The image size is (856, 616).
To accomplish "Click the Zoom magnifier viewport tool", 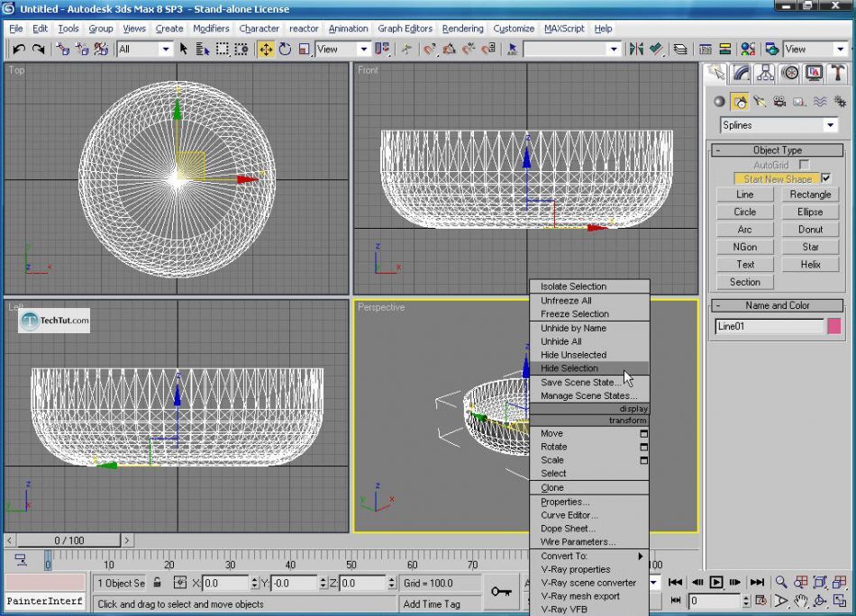I will click(781, 582).
